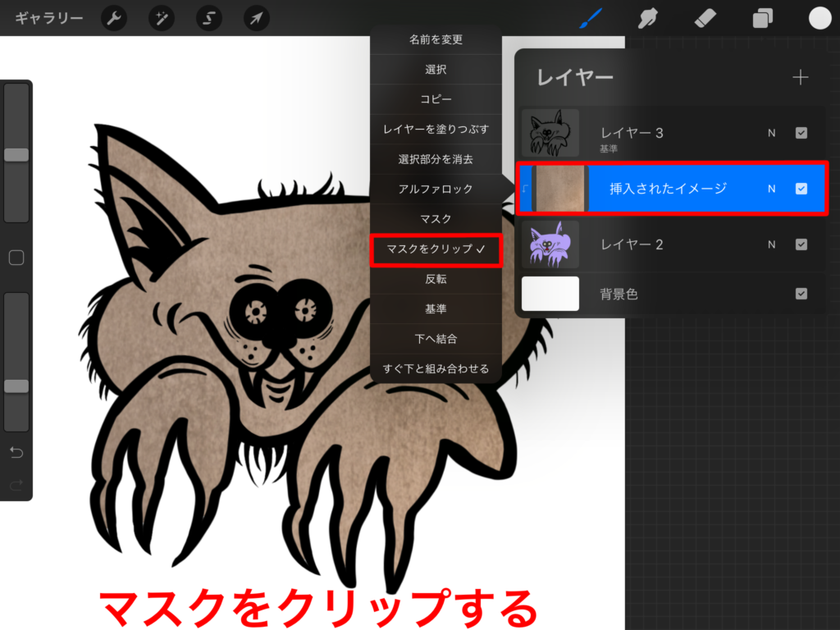
Task: Select レイヤー 2 purple thumbnail
Action: [550, 244]
